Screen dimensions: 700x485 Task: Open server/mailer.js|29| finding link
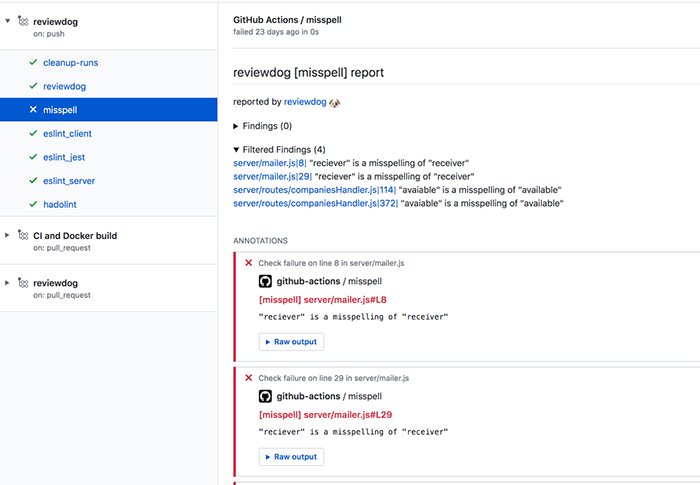tap(273, 176)
